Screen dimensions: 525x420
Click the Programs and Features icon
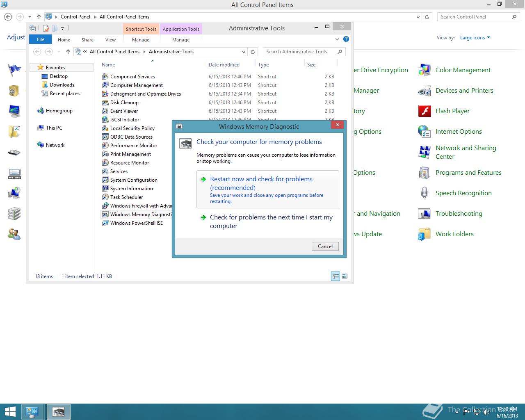click(x=424, y=173)
